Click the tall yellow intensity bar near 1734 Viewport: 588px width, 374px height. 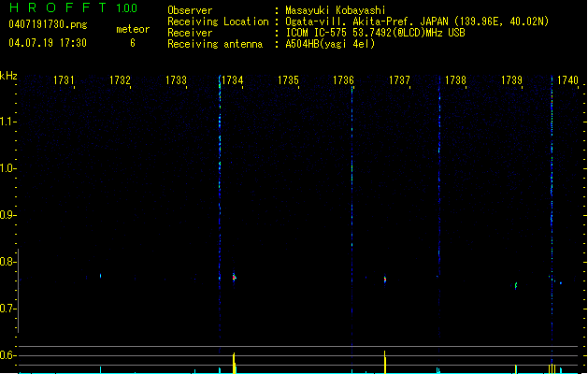[x=234, y=363]
